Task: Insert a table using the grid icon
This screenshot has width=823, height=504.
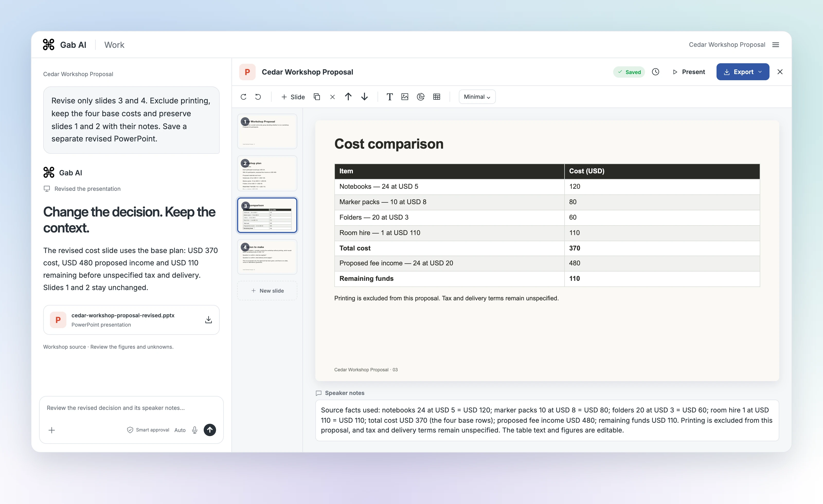Action: pos(436,97)
